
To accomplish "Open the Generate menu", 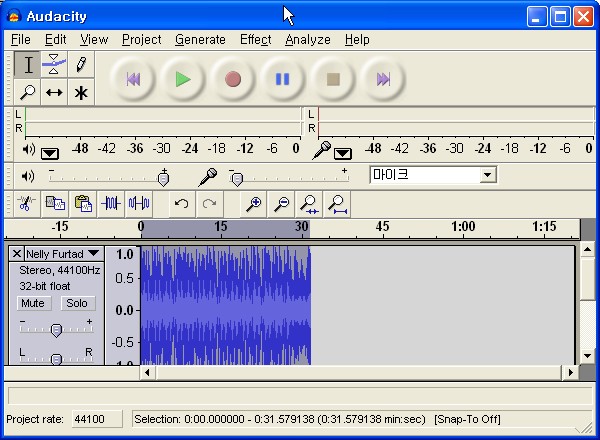I will pos(200,39).
